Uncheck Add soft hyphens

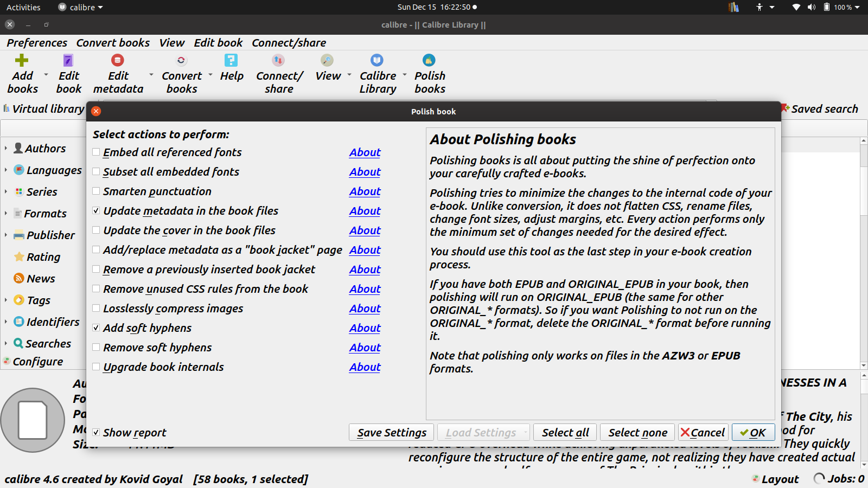point(96,328)
